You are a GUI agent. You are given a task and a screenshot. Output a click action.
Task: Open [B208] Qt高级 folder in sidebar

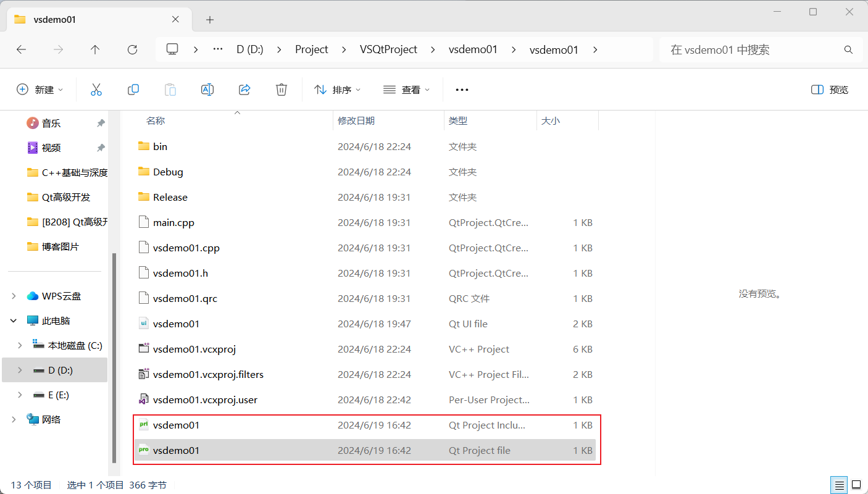point(75,222)
